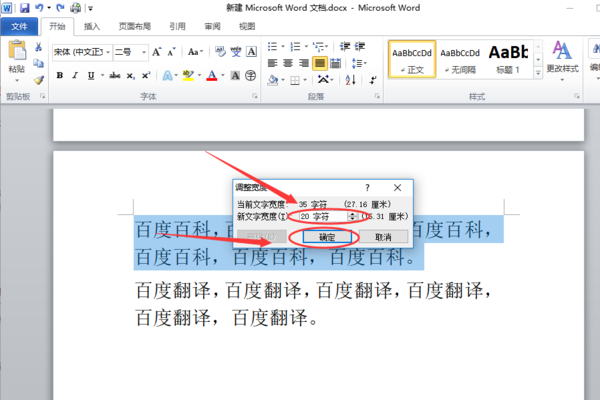
Task: Open the highlight color dropdown arrow
Action: (x=199, y=75)
